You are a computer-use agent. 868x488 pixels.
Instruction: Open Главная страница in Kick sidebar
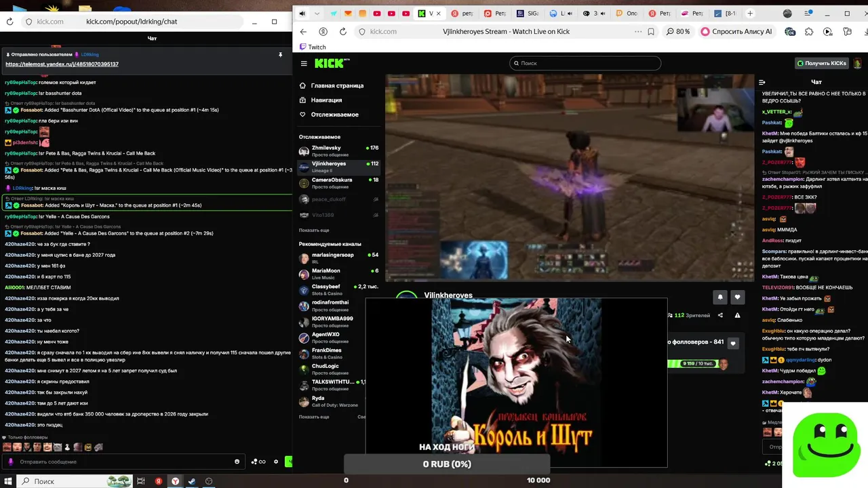coord(332,85)
